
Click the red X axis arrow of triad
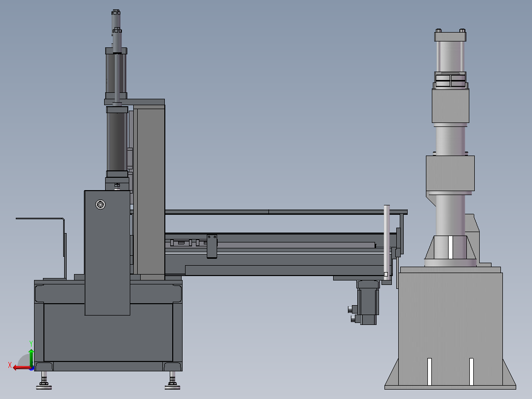(x=21, y=367)
